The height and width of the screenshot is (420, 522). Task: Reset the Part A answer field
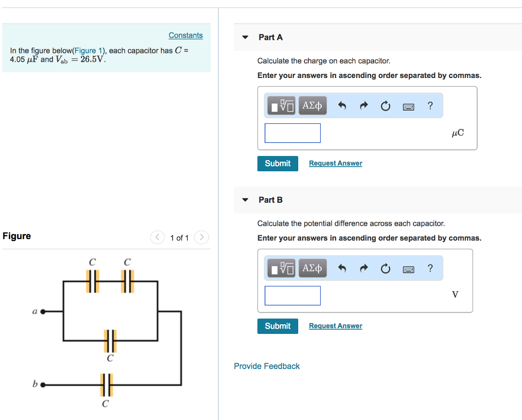coord(385,106)
